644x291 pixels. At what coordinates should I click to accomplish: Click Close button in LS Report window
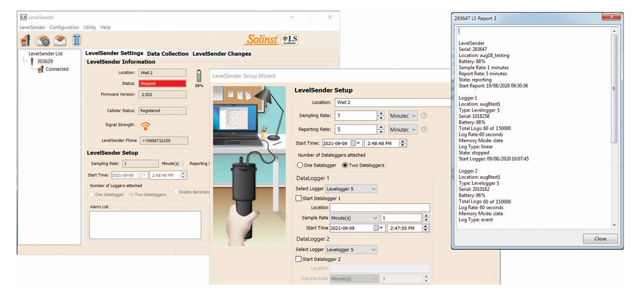600,238
